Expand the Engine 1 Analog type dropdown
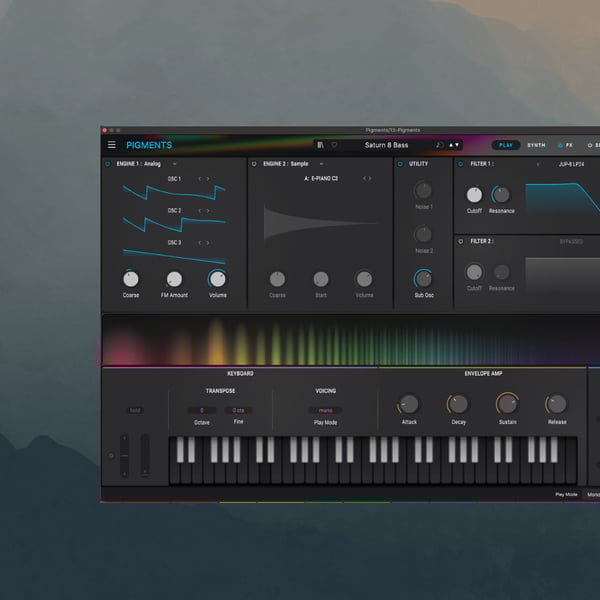This screenshot has height=600, width=600. [x=174, y=164]
